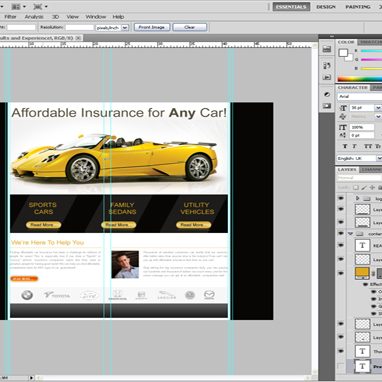Click the B color slider
382x382 pixels.
click(371, 68)
